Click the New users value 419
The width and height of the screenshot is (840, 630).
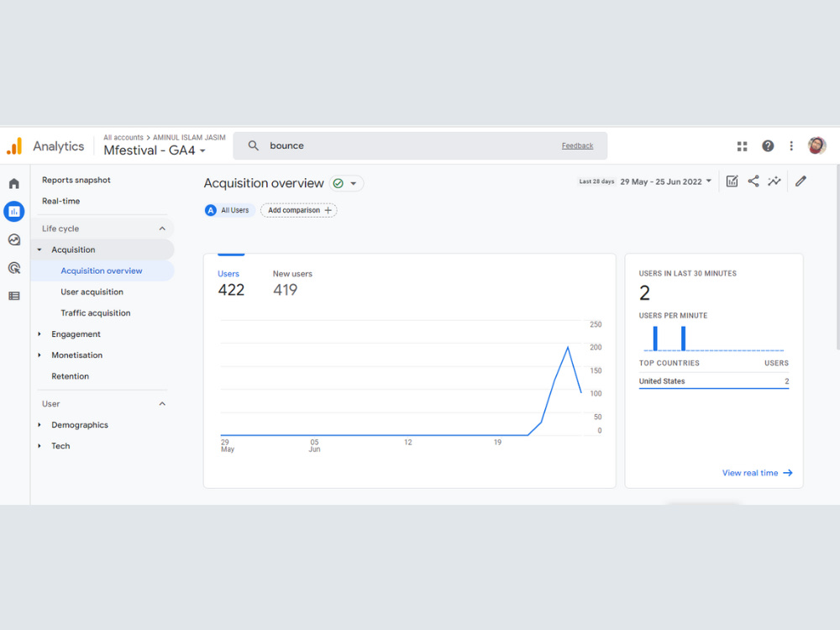pos(285,290)
